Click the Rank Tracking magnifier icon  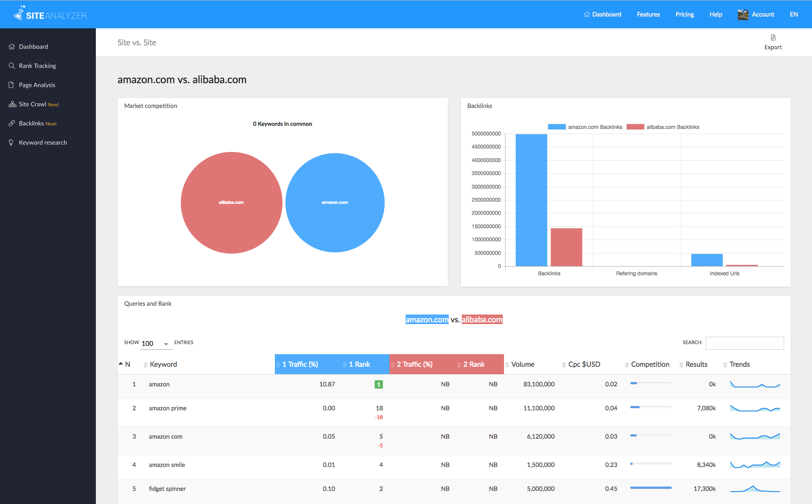(12, 66)
